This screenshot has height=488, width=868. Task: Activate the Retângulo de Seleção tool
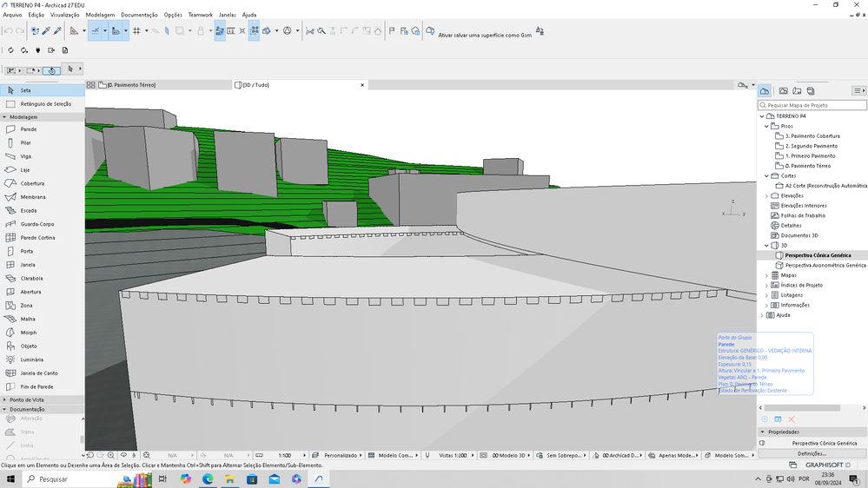pyautogui.click(x=45, y=103)
